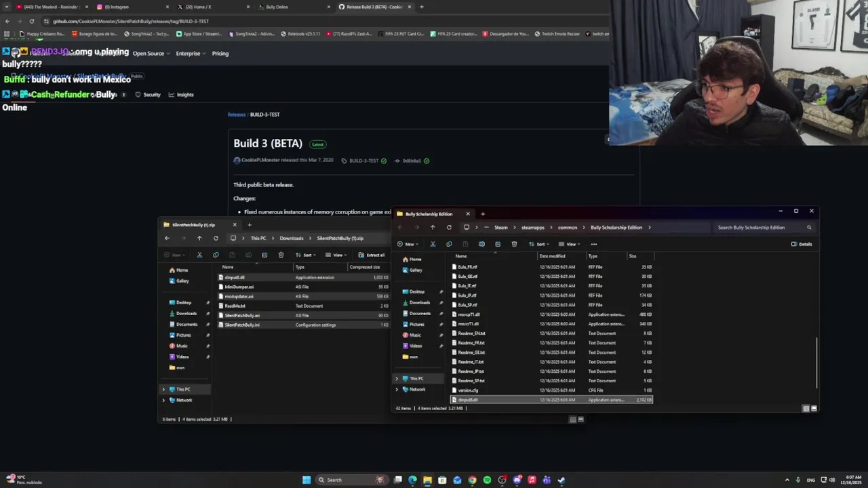Image resolution: width=868 pixels, height=488 pixels.
Task: Click scrollbar in Bully Scholarship Edition file list
Action: [816, 362]
